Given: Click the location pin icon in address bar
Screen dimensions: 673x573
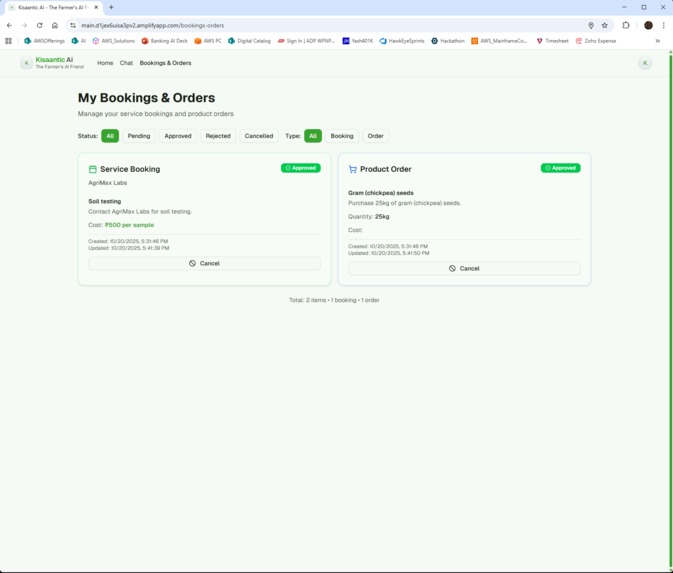Looking at the screenshot, I should pos(591,25).
